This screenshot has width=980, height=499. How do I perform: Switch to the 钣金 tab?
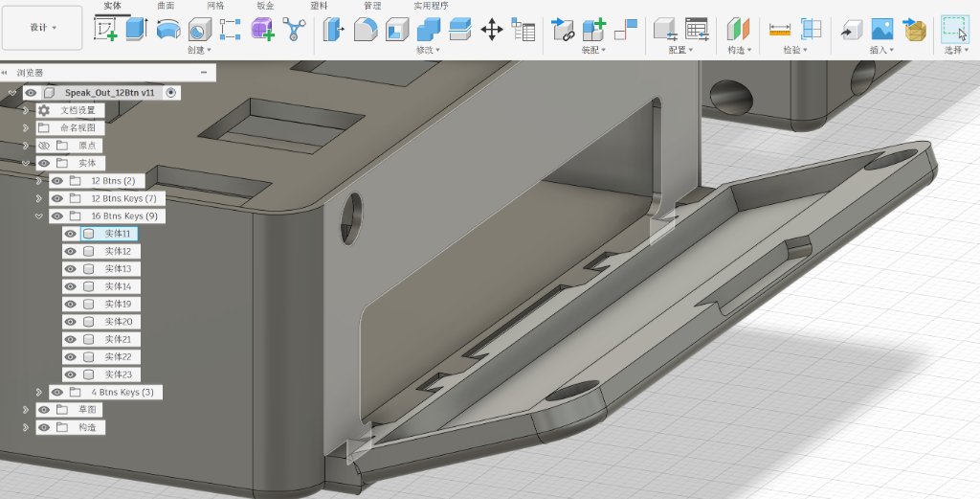click(266, 6)
